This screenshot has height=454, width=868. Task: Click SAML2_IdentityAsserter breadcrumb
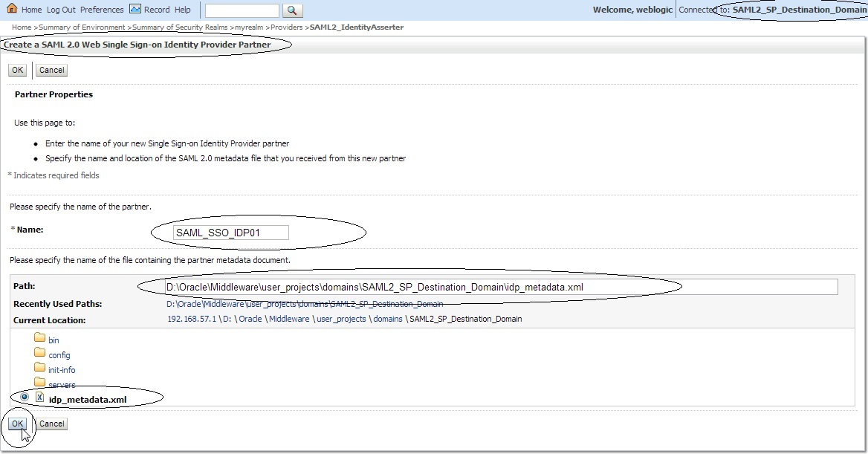click(x=357, y=27)
